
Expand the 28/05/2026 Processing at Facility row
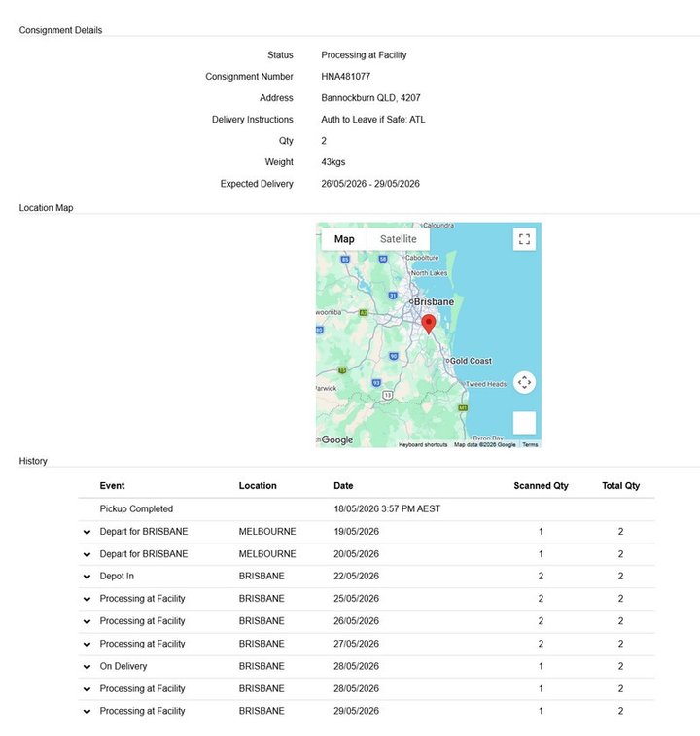pos(87,689)
